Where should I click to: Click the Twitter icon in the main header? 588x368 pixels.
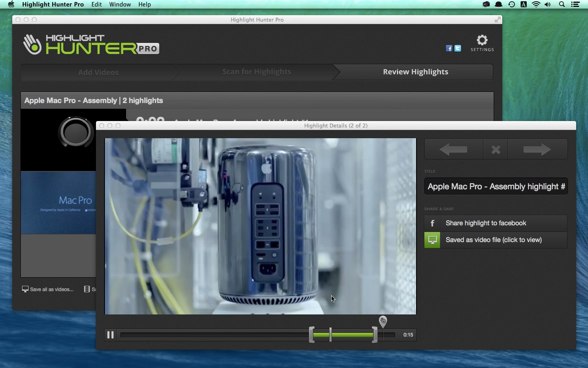pos(458,48)
